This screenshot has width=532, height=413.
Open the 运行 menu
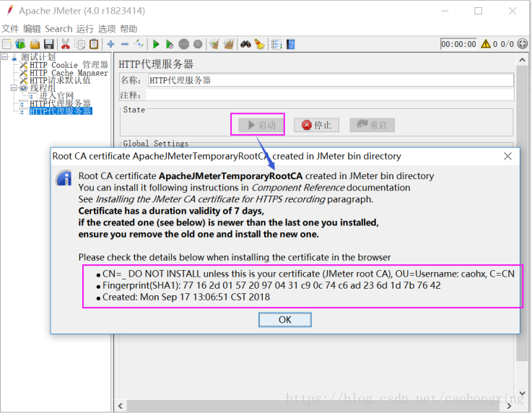(x=85, y=29)
